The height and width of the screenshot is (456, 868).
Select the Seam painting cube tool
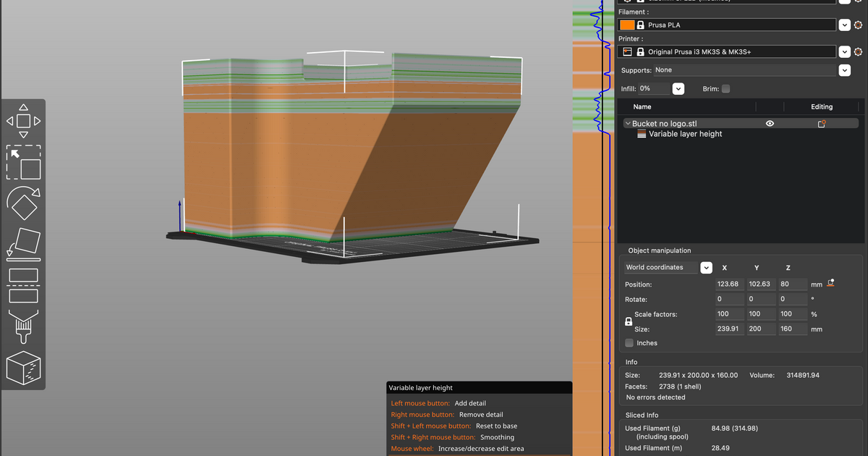pos(23,368)
